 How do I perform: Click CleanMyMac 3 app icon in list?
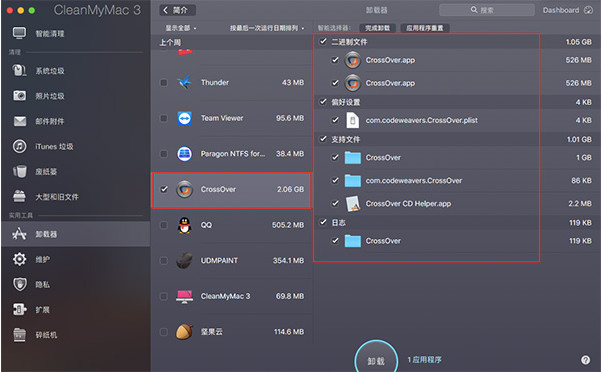tap(185, 296)
